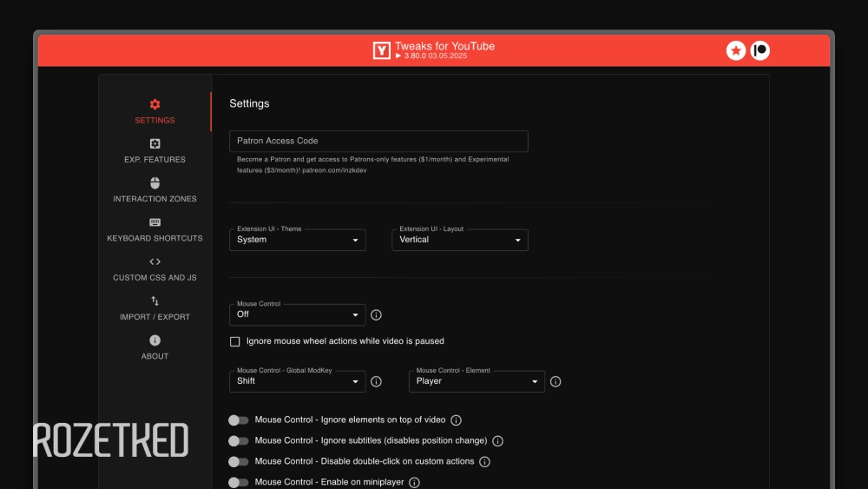Switch to the Exp. Features tab
The image size is (868, 489).
tap(155, 151)
